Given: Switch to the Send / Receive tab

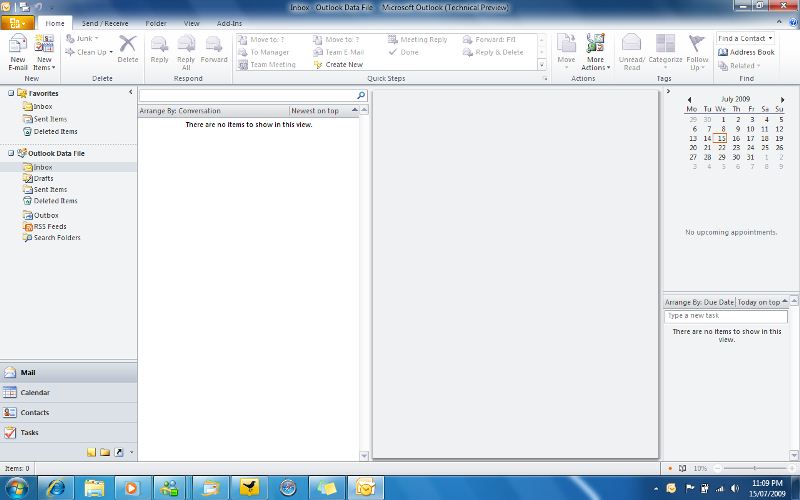Looking at the screenshot, I should (105, 23).
